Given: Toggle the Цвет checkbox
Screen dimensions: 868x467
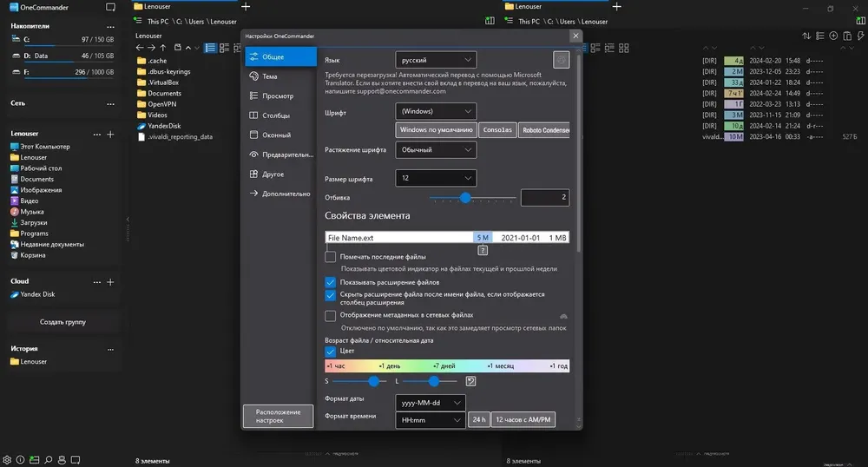Looking at the screenshot, I should click(331, 352).
